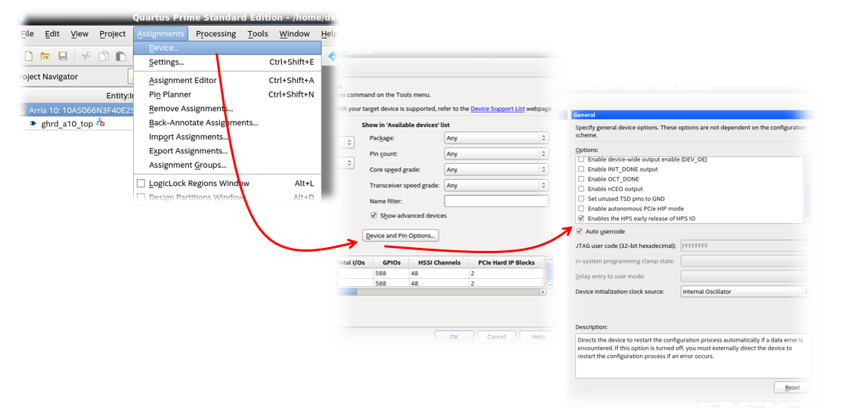Click JTAG user code input field

click(x=745, y=246)
